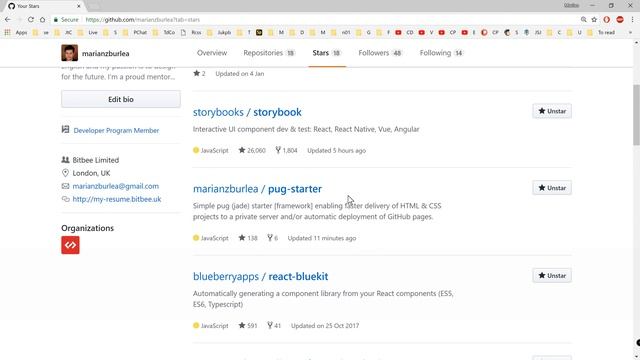Open the browser home page icon
The width and height of the screenshot is (640, 360).
pyautogui.click(x=42, y=20)
